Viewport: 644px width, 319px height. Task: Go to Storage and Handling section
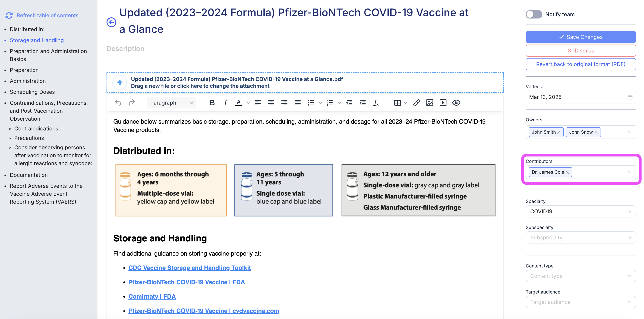[37, 40]
